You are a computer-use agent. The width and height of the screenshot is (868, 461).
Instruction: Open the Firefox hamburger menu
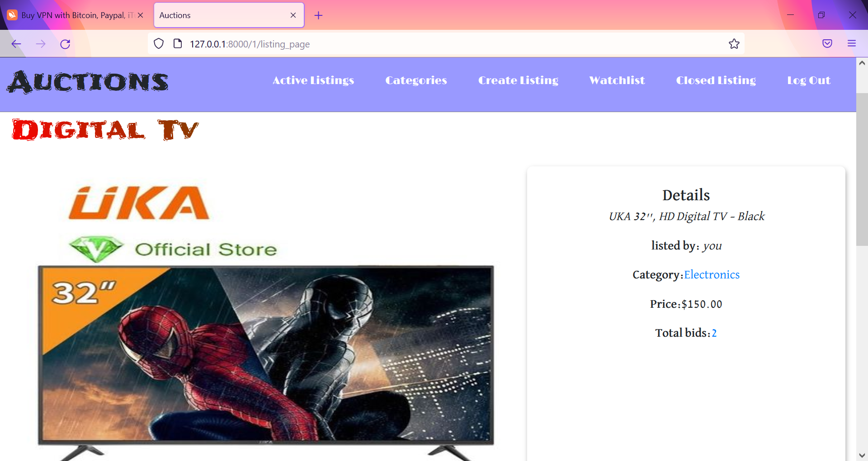(852, 44)
